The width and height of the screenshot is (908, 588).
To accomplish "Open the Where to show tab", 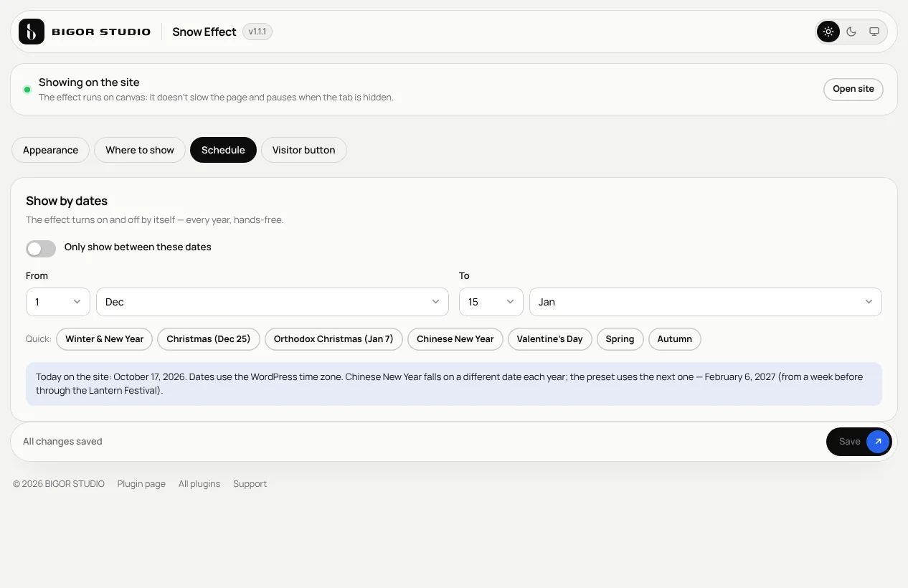I will [x=140, y=150].
